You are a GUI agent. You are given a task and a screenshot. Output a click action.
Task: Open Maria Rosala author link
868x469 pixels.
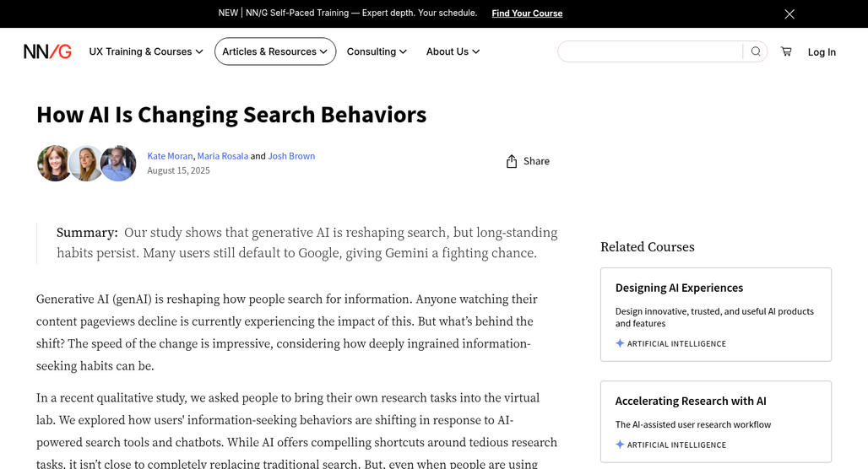(x=223, y=156)
